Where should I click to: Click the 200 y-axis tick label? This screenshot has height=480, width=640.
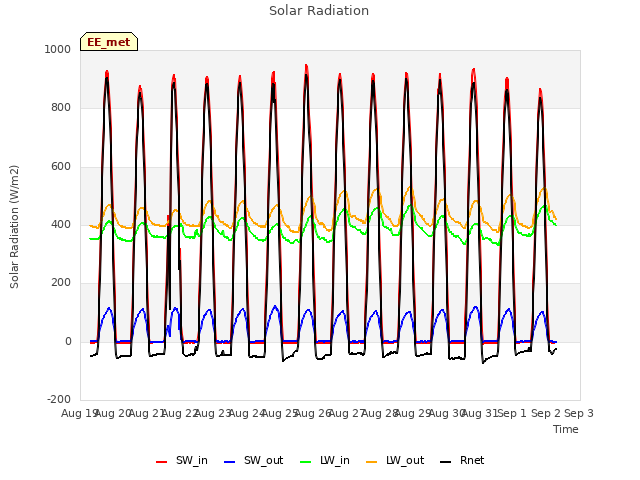click(x=61, y=282)
